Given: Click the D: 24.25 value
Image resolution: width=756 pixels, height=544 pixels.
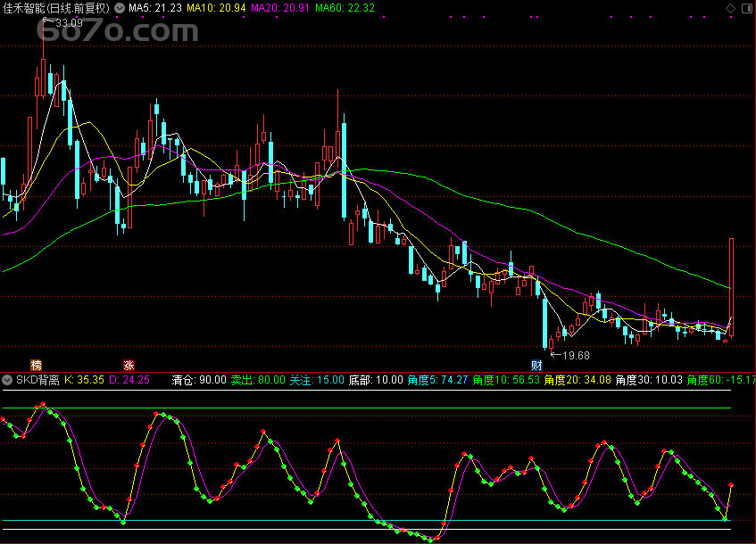Looking at the screenshot, I should (x=129, y=380).
